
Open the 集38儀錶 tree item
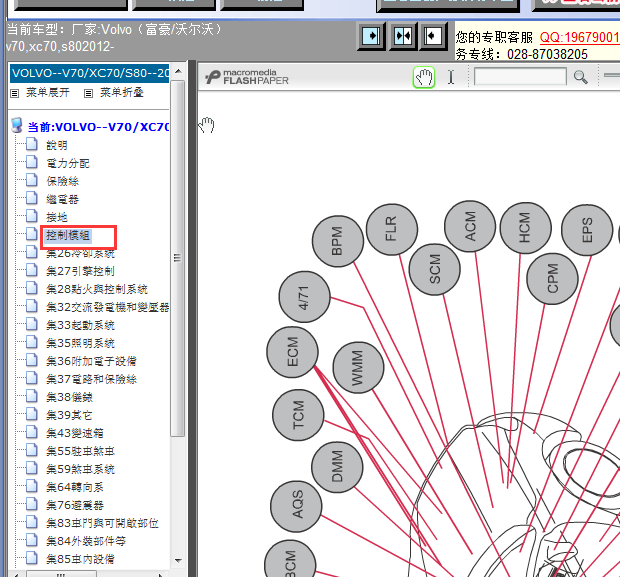point(69,397)
